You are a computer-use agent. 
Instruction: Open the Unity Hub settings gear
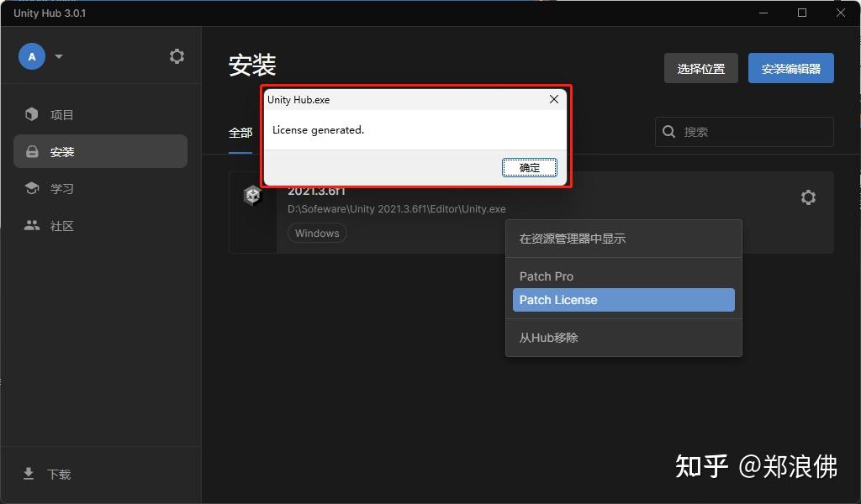coord(177,55)
